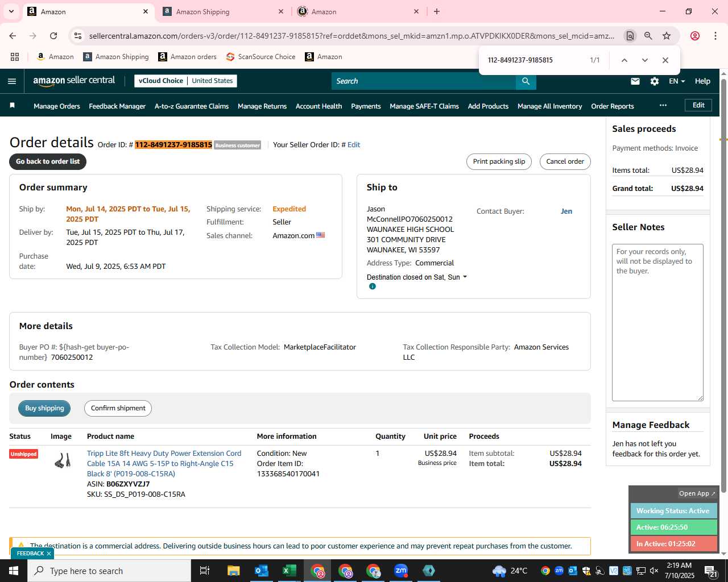Open Zoom from the taskbar
This screenshot has height=582, width=728.
[x=401, y=571]
